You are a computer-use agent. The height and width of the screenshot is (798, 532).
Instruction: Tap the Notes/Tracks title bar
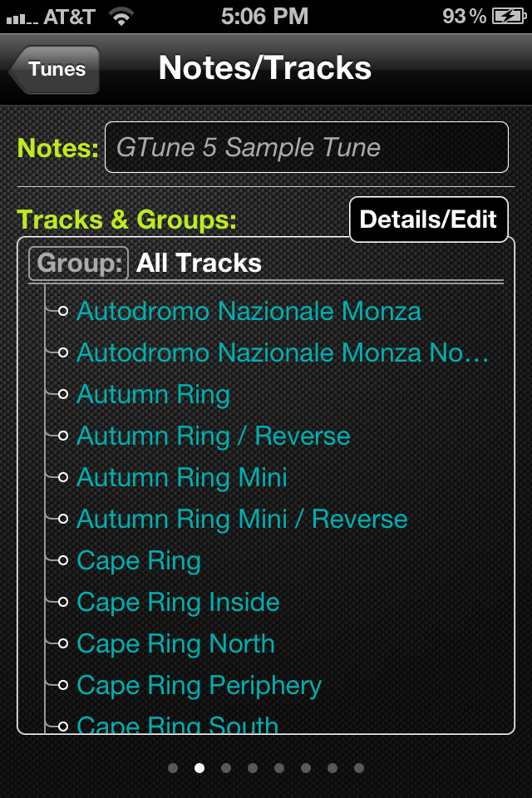coord(266,70)
